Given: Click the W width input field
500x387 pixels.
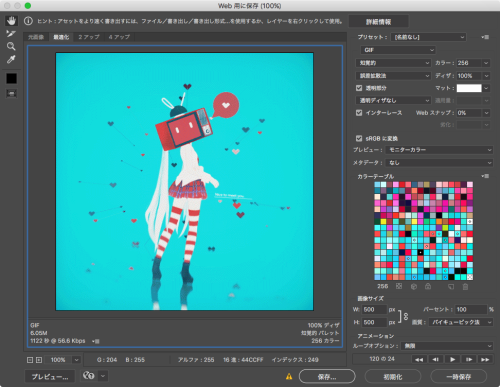Looking at the screenshot, I should [374, 309].
